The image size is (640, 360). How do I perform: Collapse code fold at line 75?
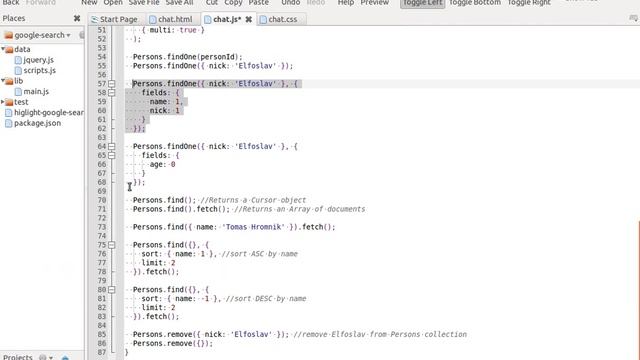click(x=112, y=245)
